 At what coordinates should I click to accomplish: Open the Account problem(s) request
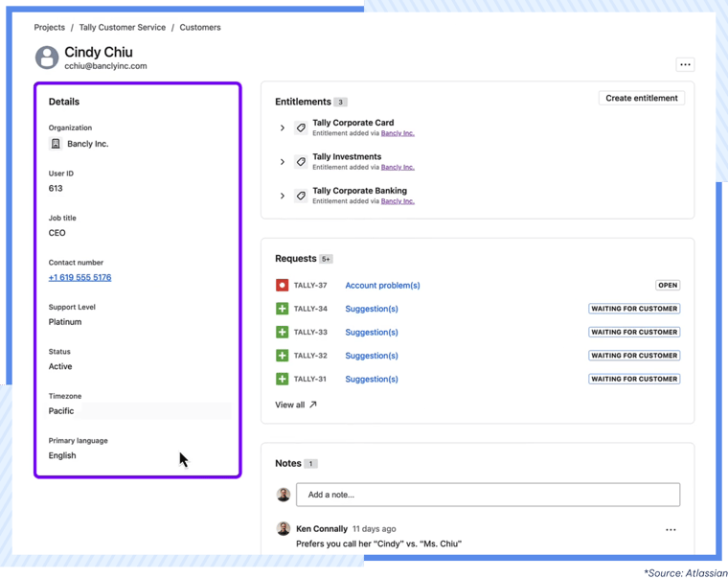[x=382, y=286]
